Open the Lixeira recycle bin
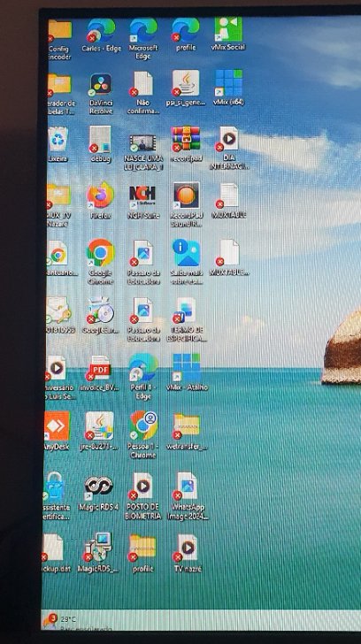Screen dimensions: 361x644 coord(58,144)
